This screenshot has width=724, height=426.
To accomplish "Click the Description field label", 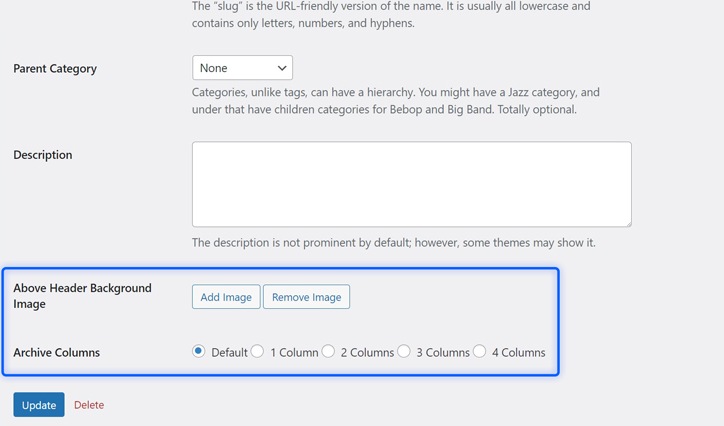I will [x=43, y=155].
